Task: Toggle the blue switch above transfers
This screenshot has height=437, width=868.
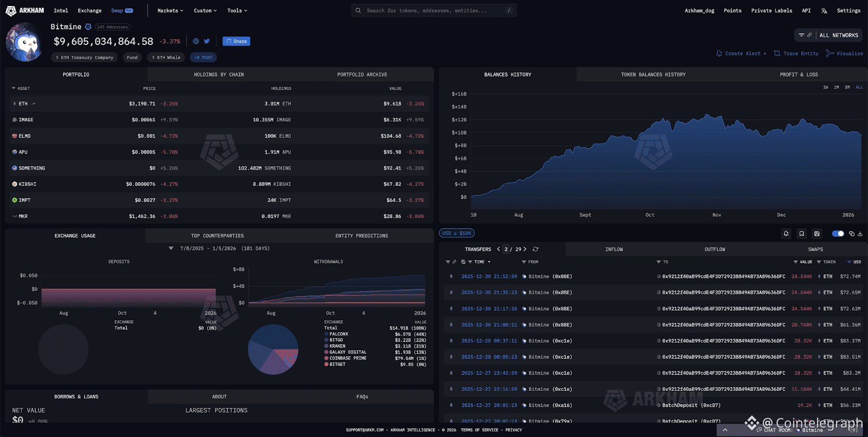Action: [x=838, y=233]
